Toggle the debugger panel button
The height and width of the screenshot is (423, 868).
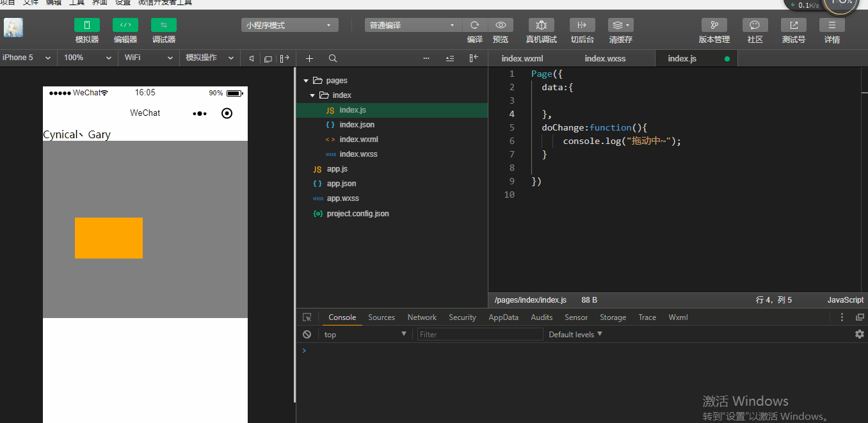pos(164,25)
